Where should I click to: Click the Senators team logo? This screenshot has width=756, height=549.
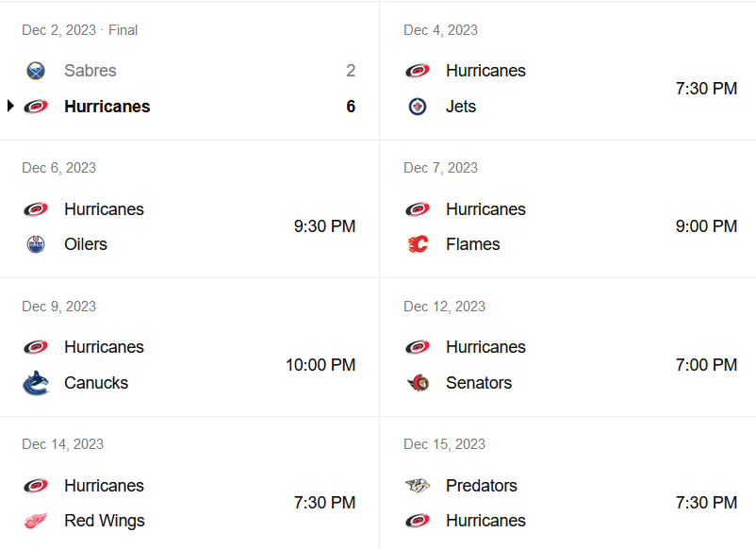418,383
